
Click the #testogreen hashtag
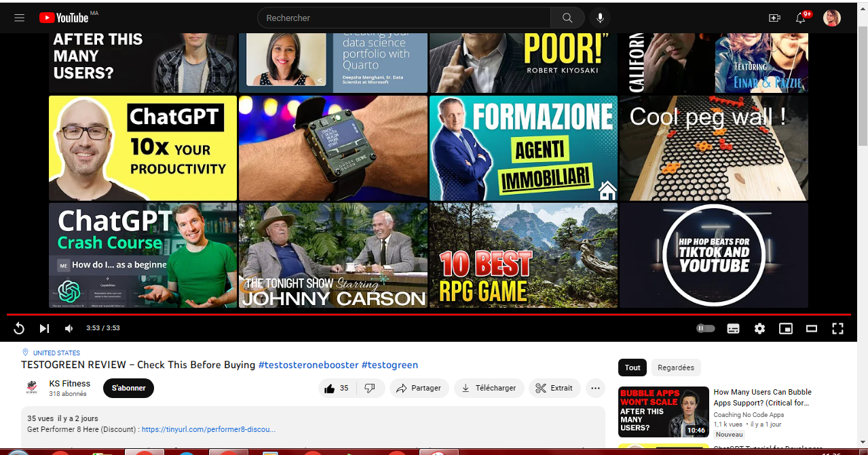tap(390, 365)
